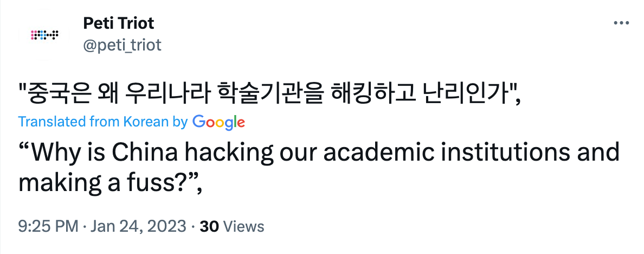Open the 30 Views analytics counter
This screenshot has height=254, width=644.
coord(231,226)
